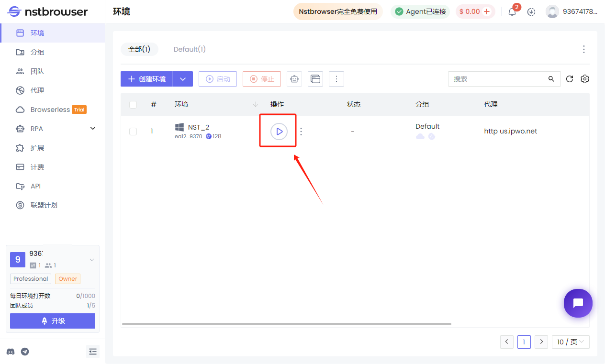Image resolution: width=605 pixels, height=364 pixels.
Task: Select all profiles with header checkbox
Action: click(x=133, y=105)
